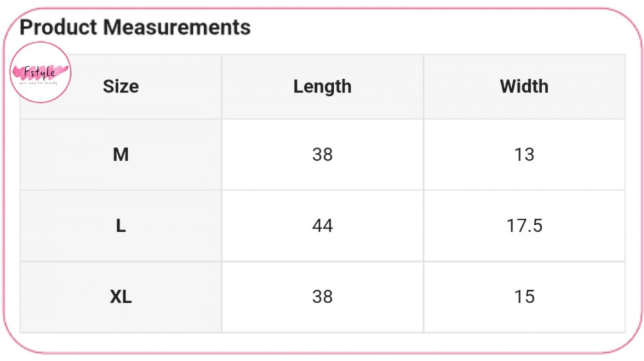
Task: Click the L width value 17.5
Action: [524, 226]
